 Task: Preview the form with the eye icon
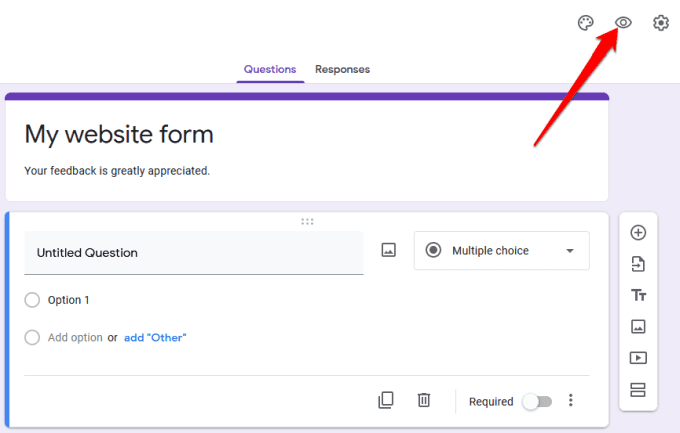(623, 23)
